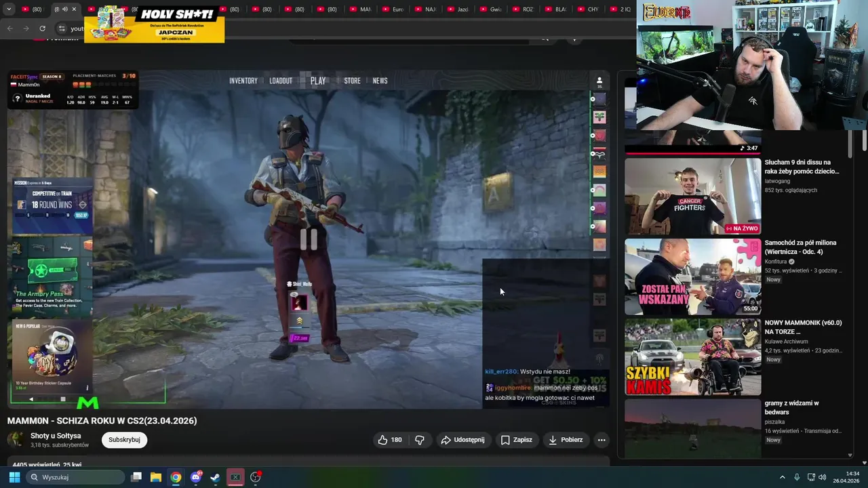Screen dimensions: 868x488
Task: Click the browser forward arrow
Action: pyautogui.click(x=26, y=28)
